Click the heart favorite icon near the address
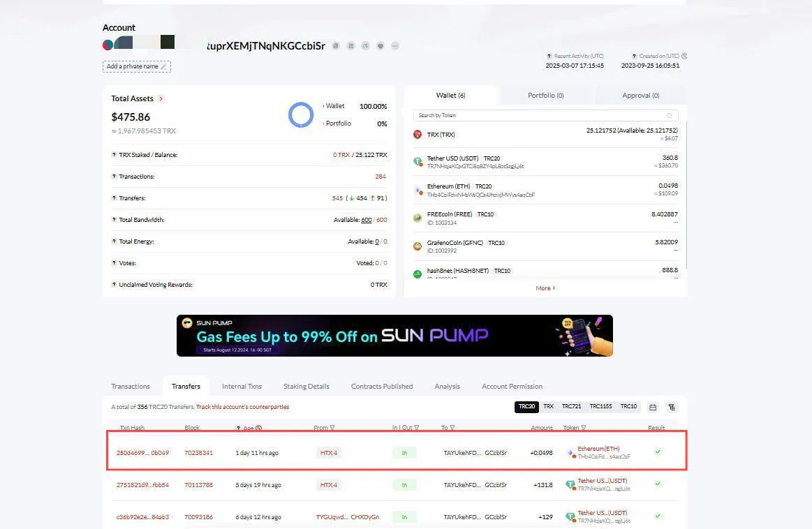 coord(380,45)
